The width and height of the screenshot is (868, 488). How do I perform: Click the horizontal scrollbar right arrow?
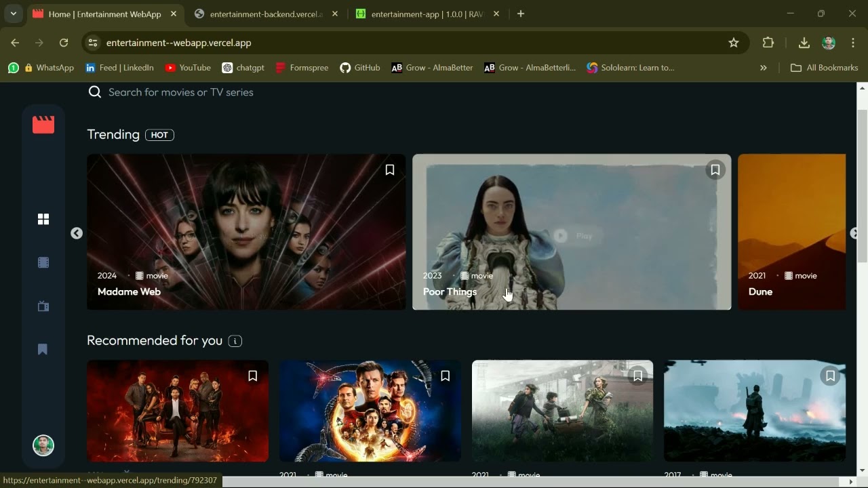click(x=851, y=482)
